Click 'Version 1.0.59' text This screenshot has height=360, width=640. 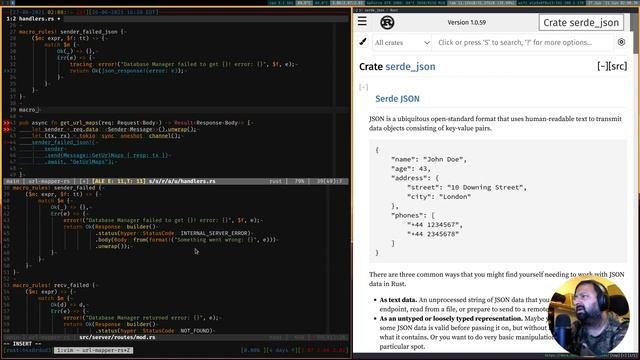pyautogui.click(x=467, y=22)
